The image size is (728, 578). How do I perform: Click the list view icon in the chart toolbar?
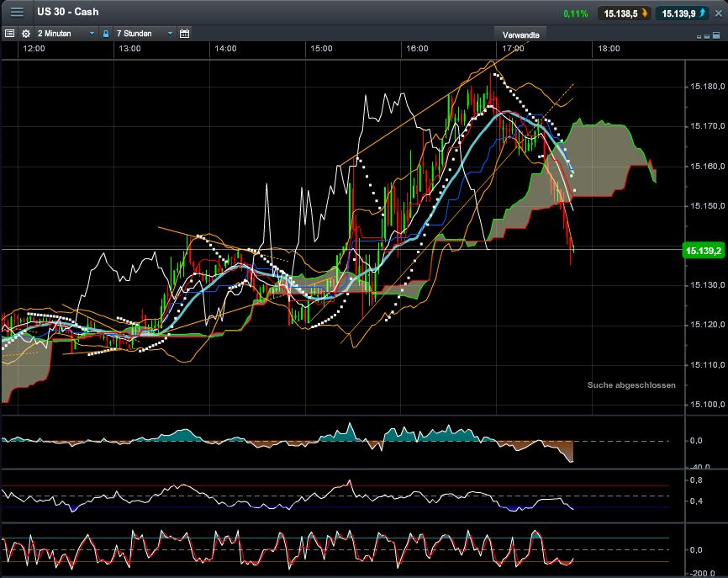(9, 34)
